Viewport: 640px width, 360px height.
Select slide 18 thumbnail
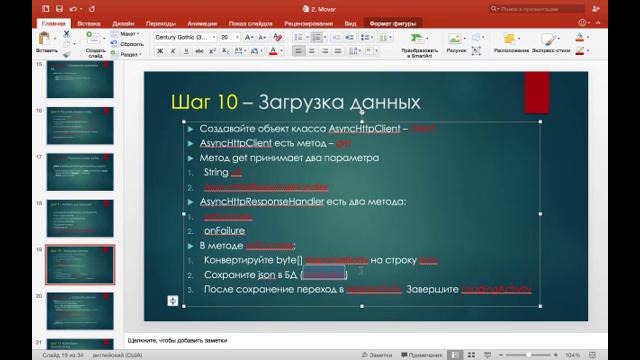(x=80, y=218)
